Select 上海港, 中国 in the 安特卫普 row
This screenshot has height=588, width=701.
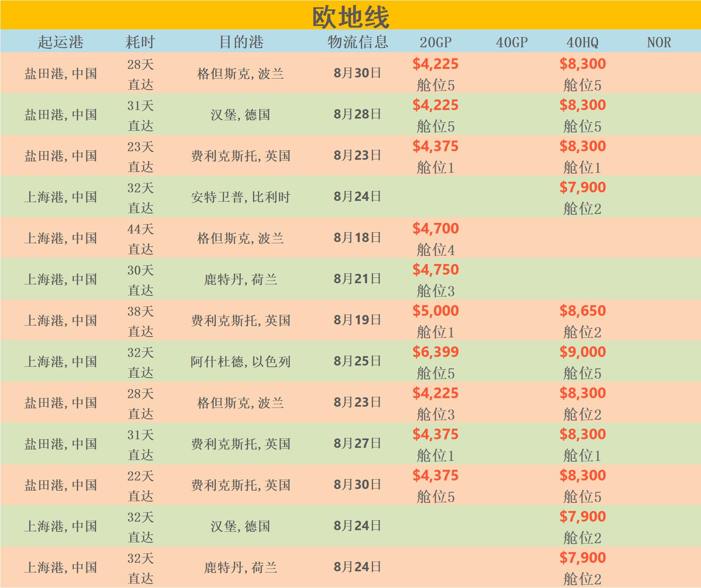click(x=61, y=197)
